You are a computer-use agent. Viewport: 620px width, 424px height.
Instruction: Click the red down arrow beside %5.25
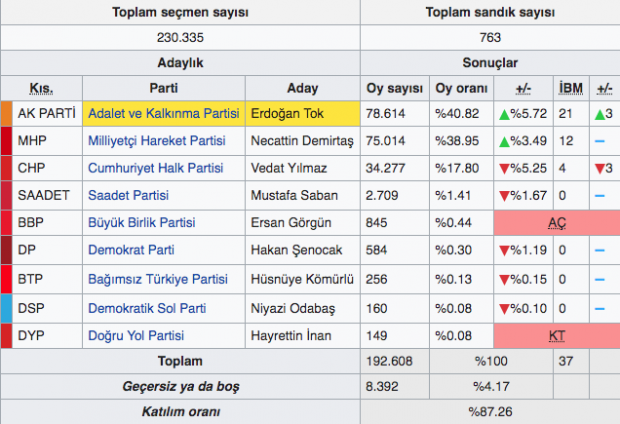pyautogui.click(x=504, y=169)
